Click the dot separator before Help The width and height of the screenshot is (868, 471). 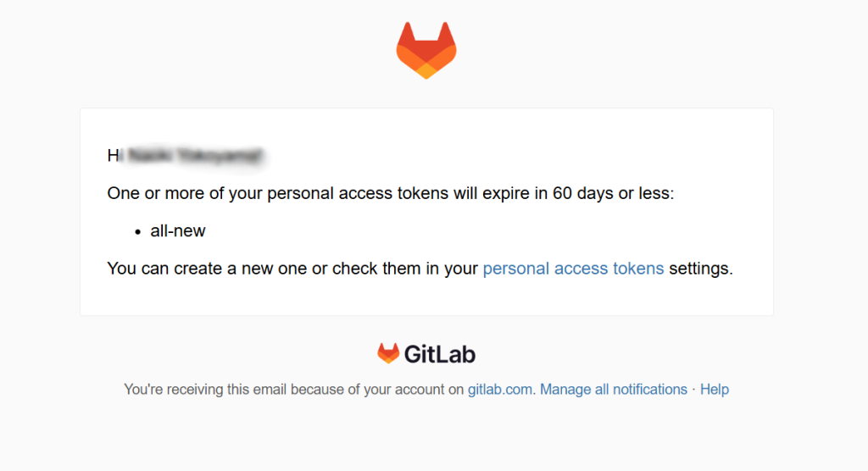point(693,389)
